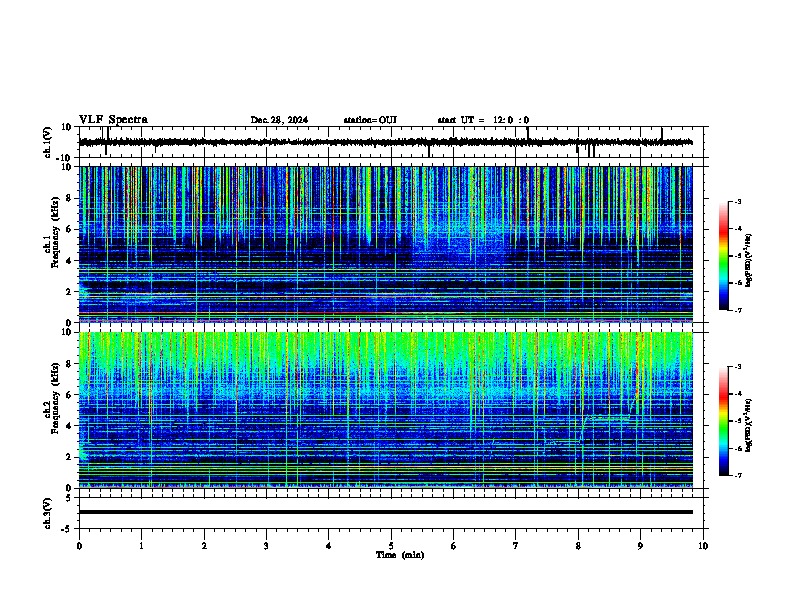Select the date text "Dec. 28, 2024"
The width and height of the screenshot is (792, 612).
coord(279,120)
